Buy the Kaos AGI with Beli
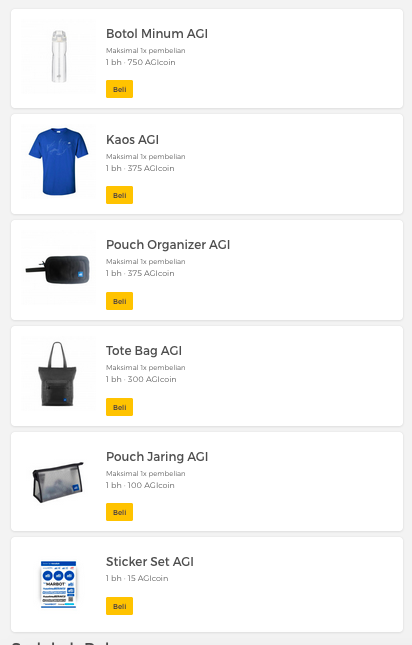The height and width of the screenshot is (645, 412). click(x=119, y=195)
